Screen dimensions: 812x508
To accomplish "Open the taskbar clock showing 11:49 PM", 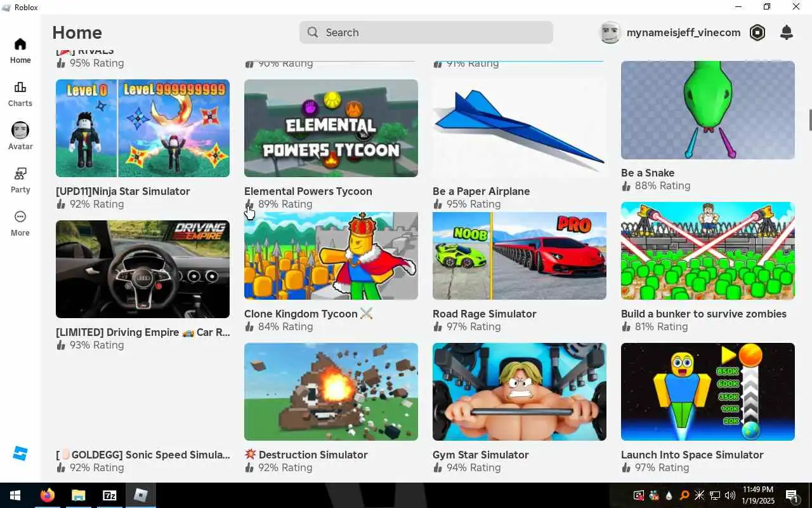I will (758, 495).
